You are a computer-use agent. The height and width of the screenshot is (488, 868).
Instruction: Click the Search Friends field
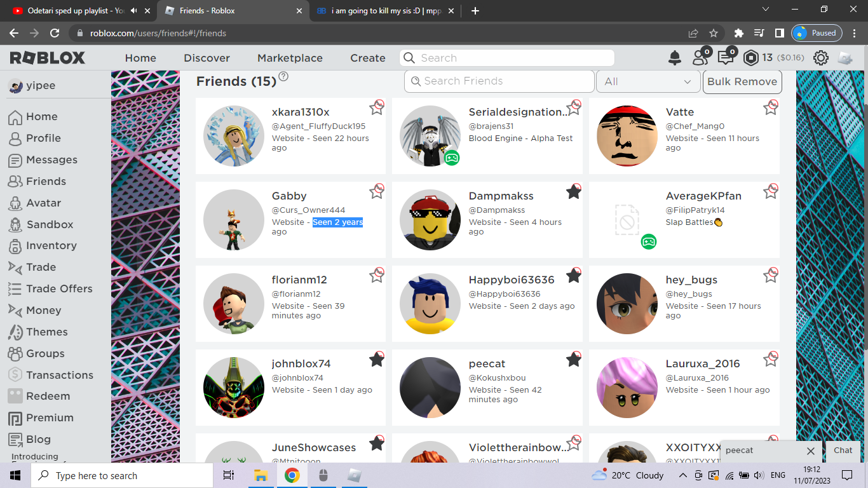pos(499,81)
